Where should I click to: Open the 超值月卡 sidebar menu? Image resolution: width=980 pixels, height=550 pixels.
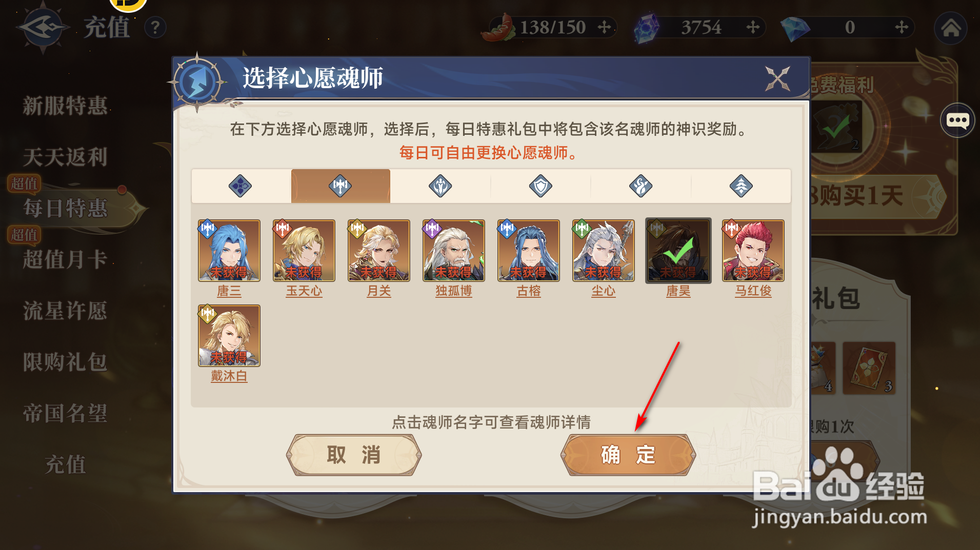click(65, 259)
